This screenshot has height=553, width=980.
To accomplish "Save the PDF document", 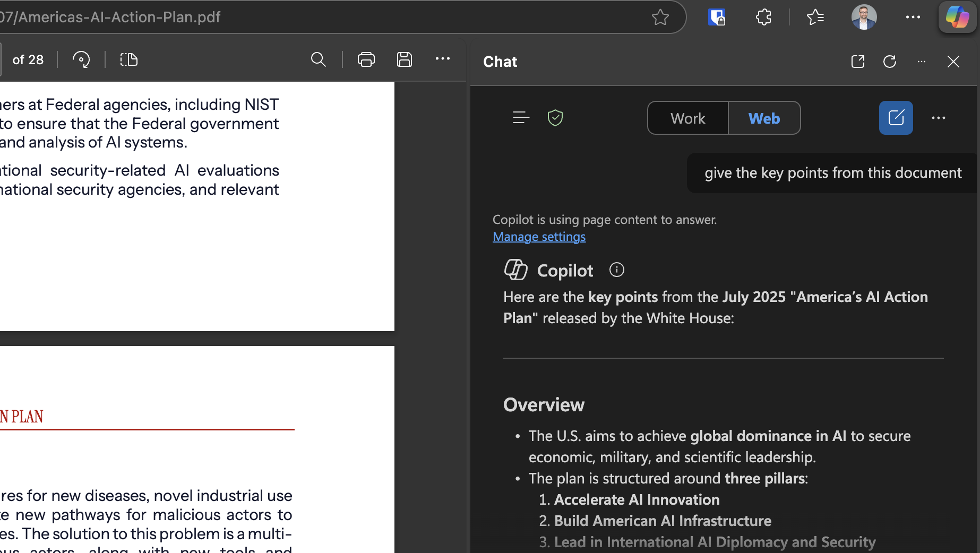I will [x=405, y=59].
